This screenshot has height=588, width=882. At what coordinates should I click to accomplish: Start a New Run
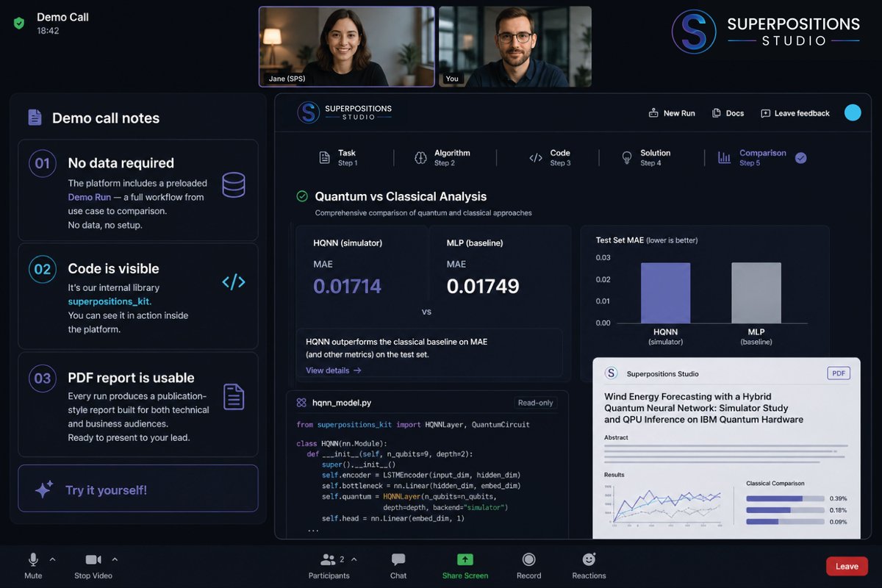click(672, 113)
